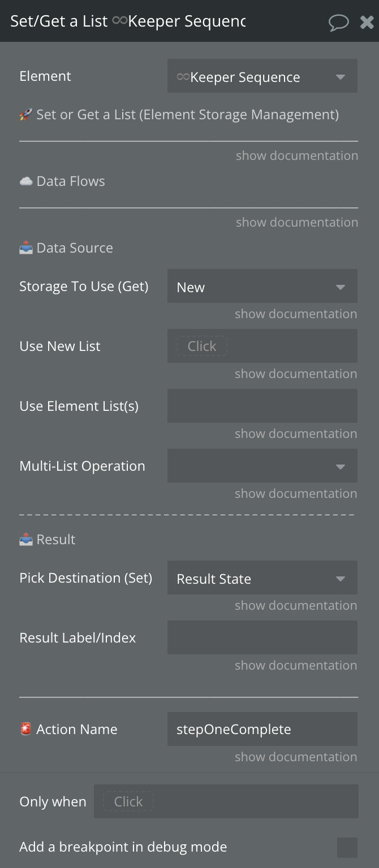379x868 pixels.
Task: Show documentation for Multi-List Operation
Action: click(x=296, y=494)
